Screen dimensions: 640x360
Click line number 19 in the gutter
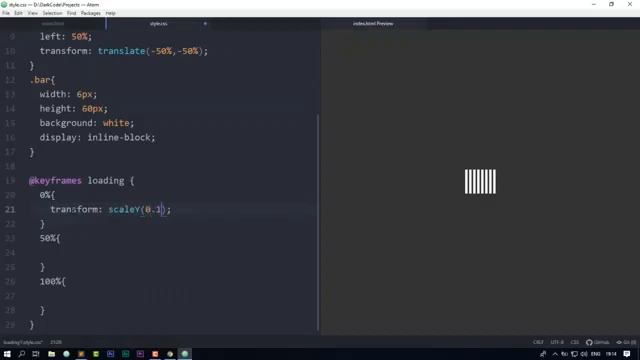click(10, 180)
